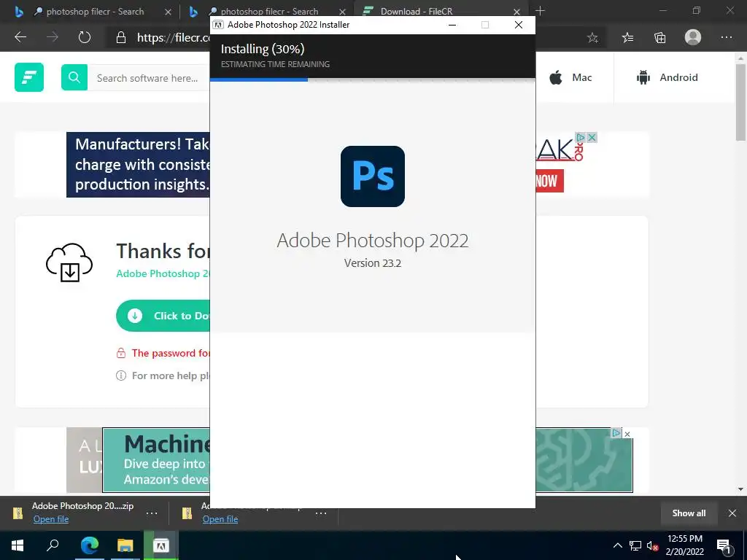Click the Version 23.2 text
The height and width of the screenshot is (560, 747).
tap(373, 262)
